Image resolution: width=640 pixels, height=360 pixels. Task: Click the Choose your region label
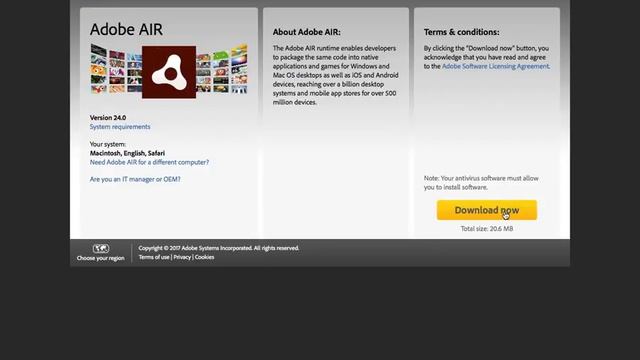click(100, 258)
